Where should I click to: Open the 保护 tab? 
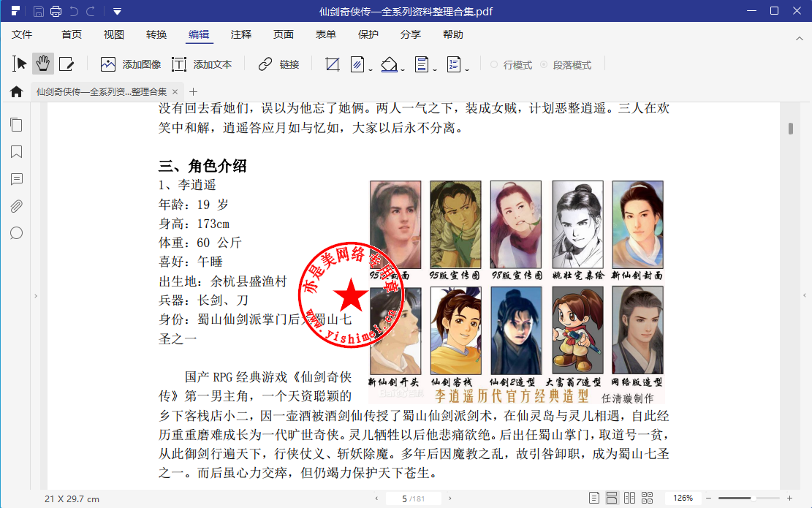368,34
